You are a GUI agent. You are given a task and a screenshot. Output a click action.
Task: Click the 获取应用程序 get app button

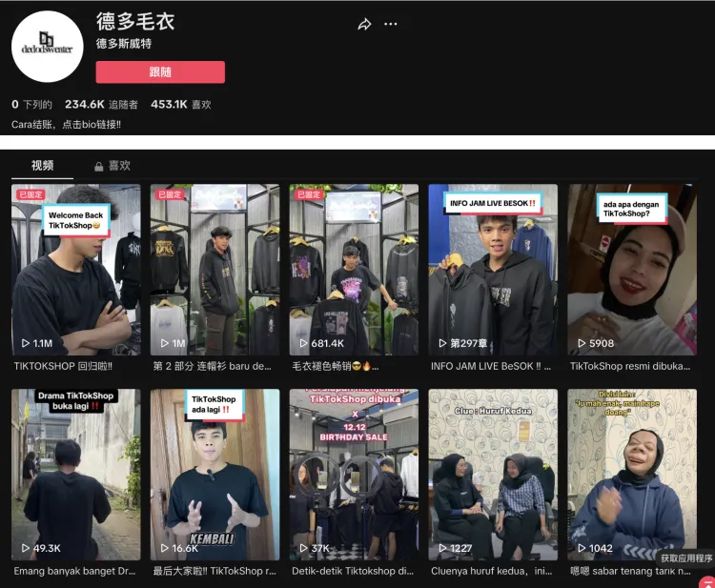685,558
